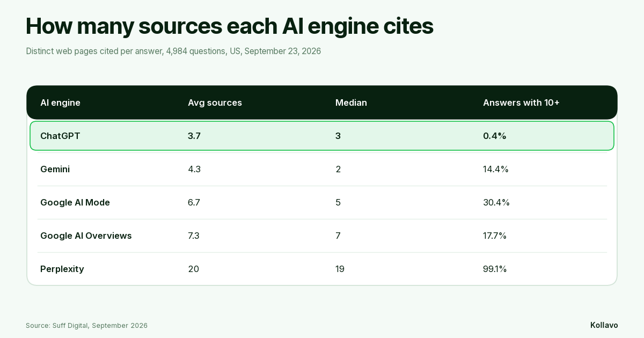Click Google AI Overviews' median value 7
Screen dimensions: 644x338
click(338, 236)
